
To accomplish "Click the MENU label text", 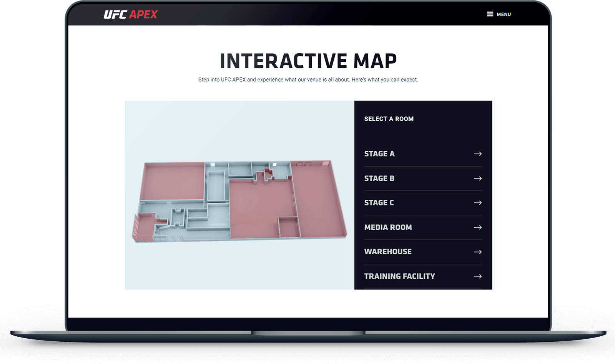I will [504, 15].
